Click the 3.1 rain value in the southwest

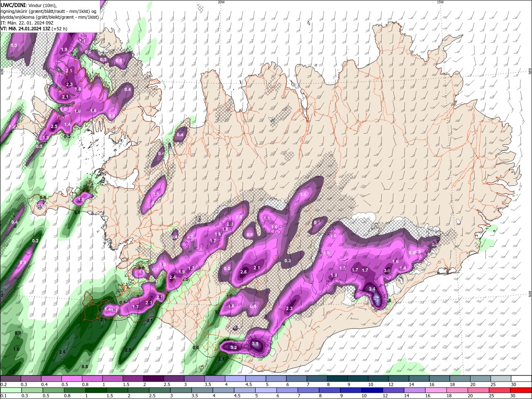tap(150, 320)
